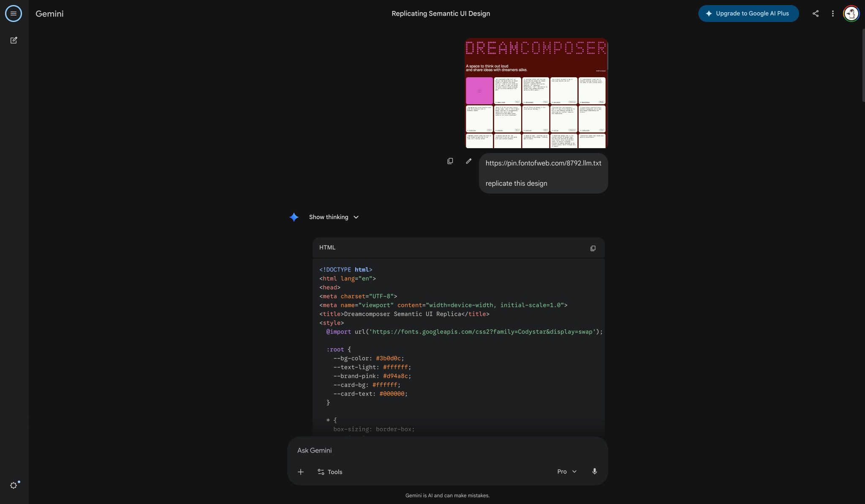Image resolution: width=865 pixels, height=504 pixels.
Task: Click Upgrade to Google AI Plus button
Action: pos(748,14)
